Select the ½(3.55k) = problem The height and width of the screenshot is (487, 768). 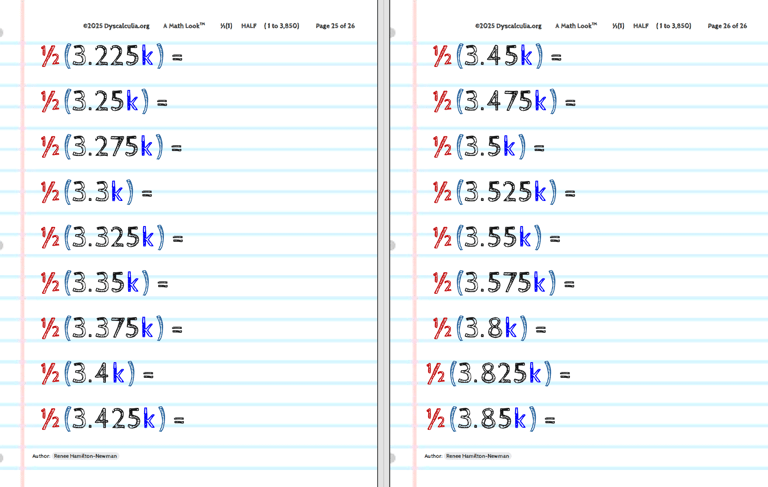coord(497,238)
